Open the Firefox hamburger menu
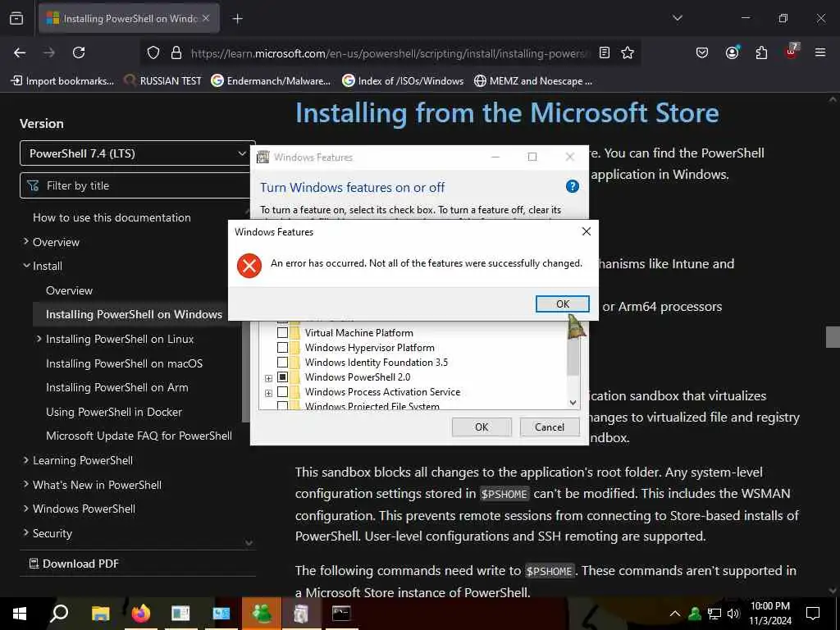The width and height of the screenshot is (840, 630). click(x=820, y=52)
